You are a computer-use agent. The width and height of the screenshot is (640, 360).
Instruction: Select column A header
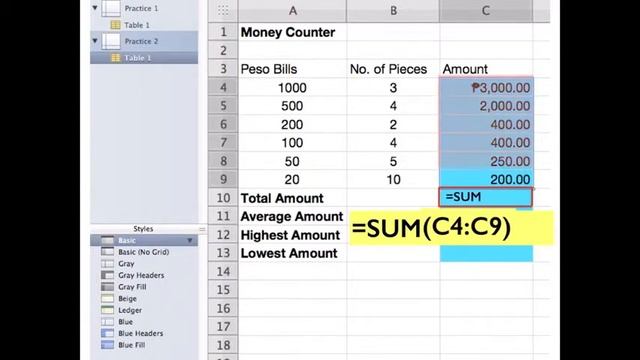pyautogui.click(x=292, y=11)
